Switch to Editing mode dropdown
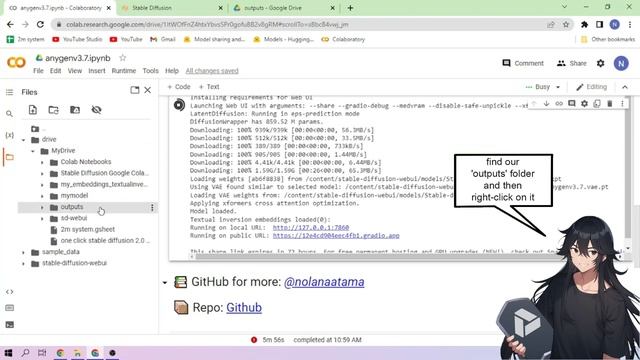This screenshot has width=640, height=360. 591,87
